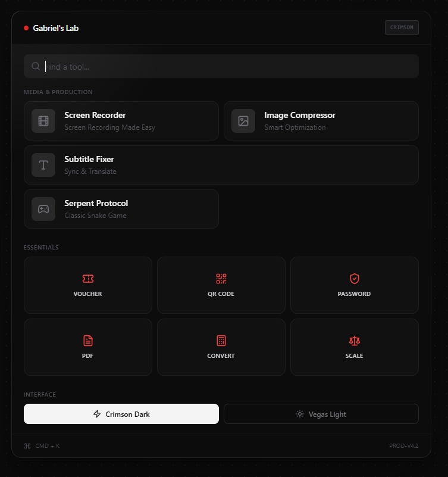The width and height of the screenshot is (448, 477).
Task: Click the CRIMSON badge in header
Action: tap(402, 27)
